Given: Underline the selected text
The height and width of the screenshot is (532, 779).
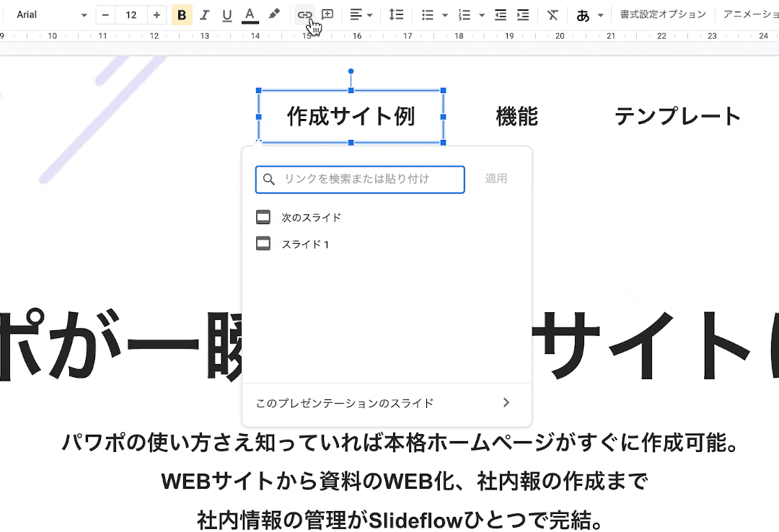Looking at the screenshot, I should pyautogui.click(x=226, y=14).
